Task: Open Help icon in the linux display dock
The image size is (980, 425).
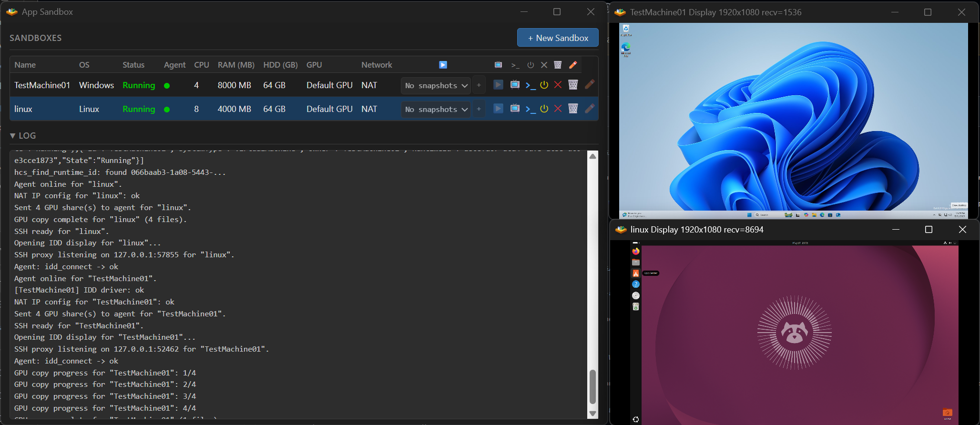Action: pyautogui.click(x=635, y=284)
